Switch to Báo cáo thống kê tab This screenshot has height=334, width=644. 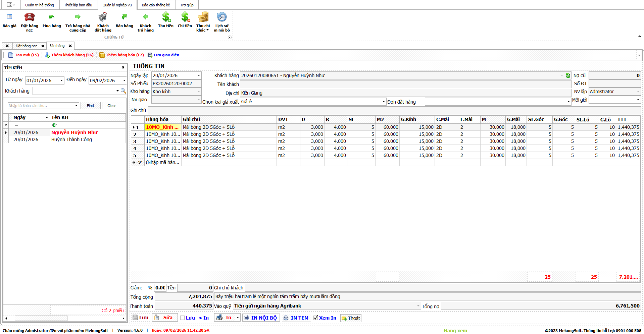[x=156, y=5]
